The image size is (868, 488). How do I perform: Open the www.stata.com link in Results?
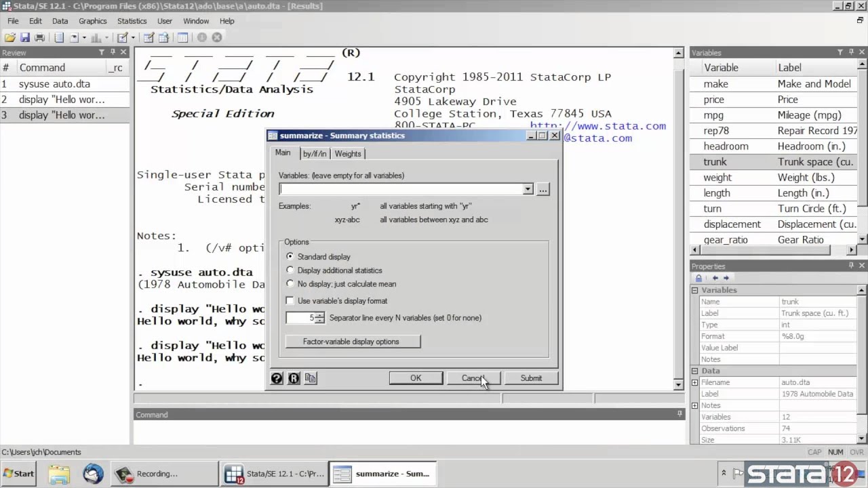pyautogui.click(x=597, y=125)
